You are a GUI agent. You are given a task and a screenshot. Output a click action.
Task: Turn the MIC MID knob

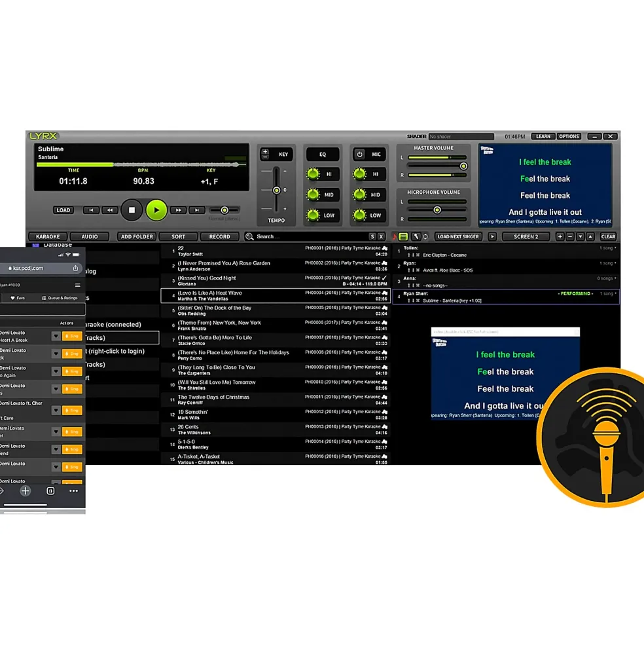360,194
